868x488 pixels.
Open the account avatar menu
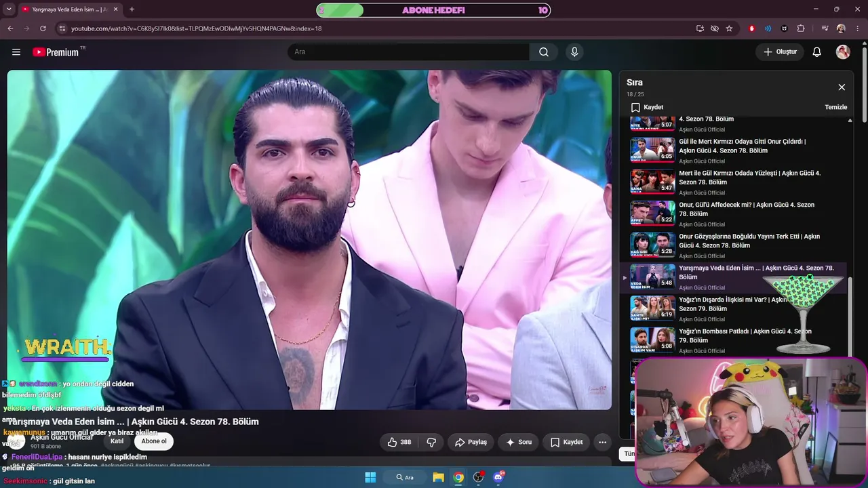pos(843,52)
